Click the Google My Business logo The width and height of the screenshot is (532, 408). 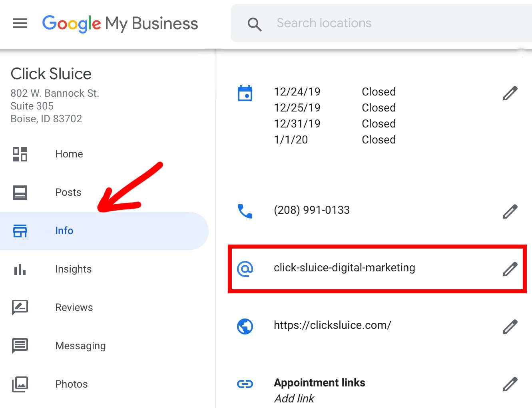tap(120, 24)
